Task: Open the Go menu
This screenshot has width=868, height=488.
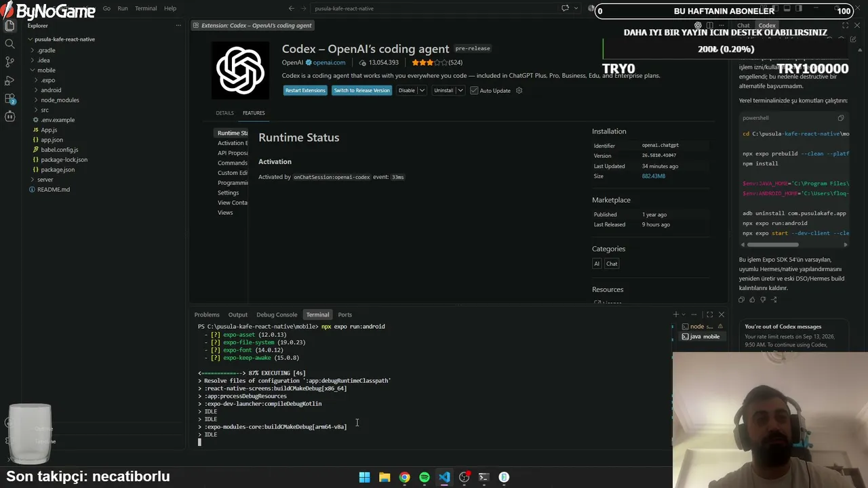Action: [x=106, y=8]
